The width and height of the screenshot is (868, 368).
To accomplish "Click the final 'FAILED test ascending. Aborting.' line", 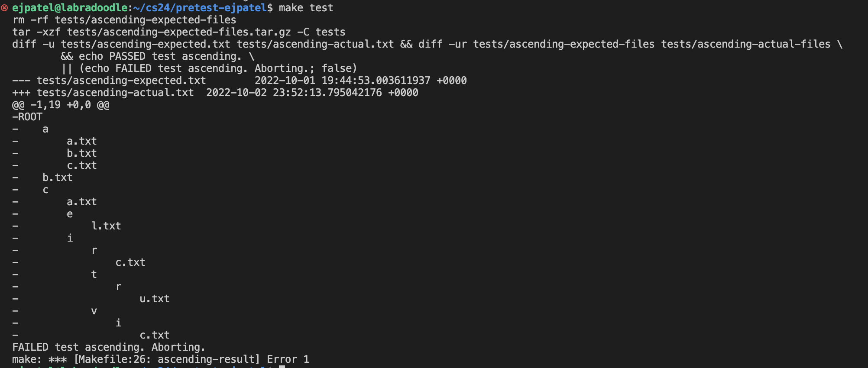I will tap(108, 347).
